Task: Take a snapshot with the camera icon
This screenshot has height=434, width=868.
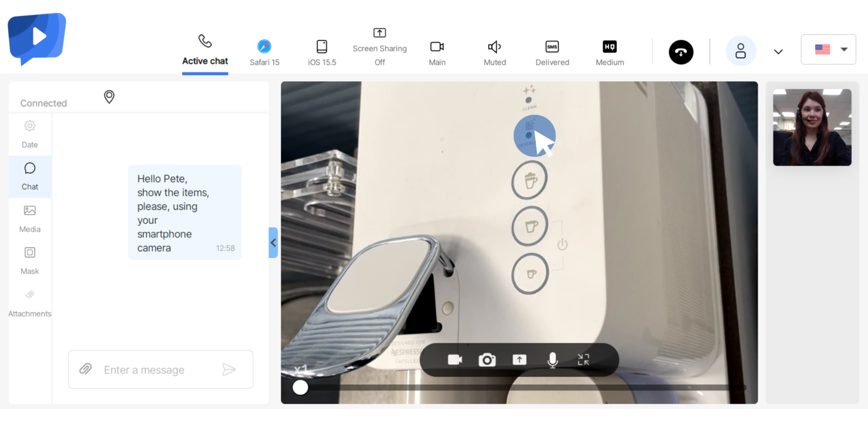Action: (x=487, y=360)
